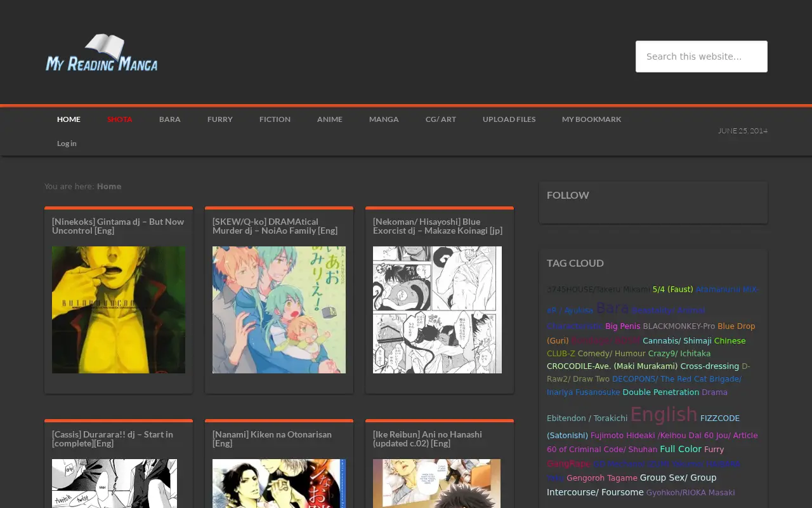Screen dimensions: 812x508
Task: Select the CROCODILE-Ave. (Maki Murakami) tag
Action: [x=612, y=366]
